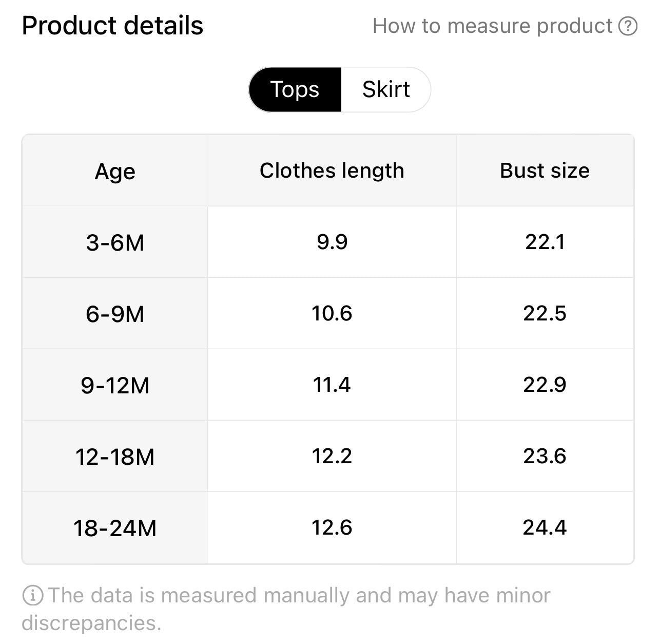This screenshot has height=644, width=659.
Task: Open How to measure product link
Action: (505, 26)
